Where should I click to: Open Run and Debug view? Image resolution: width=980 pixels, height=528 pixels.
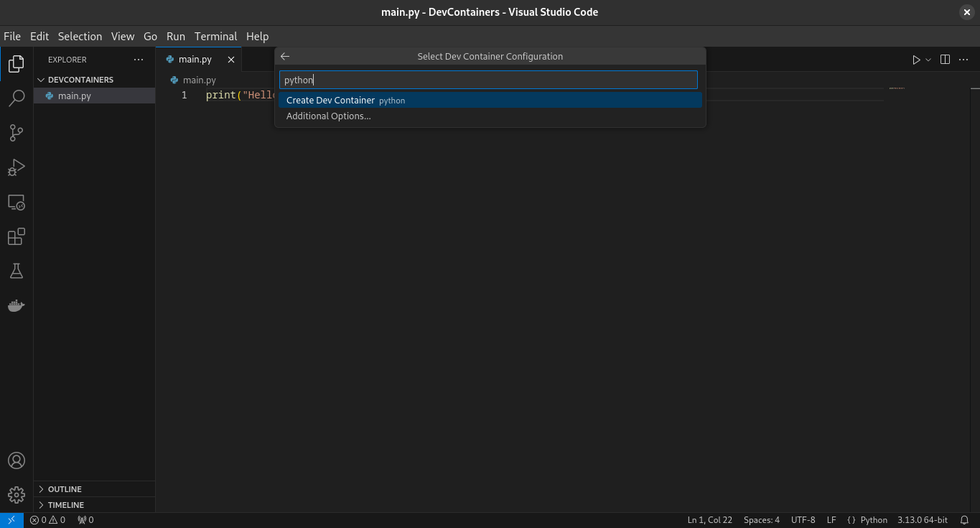[x=16, y=167]
